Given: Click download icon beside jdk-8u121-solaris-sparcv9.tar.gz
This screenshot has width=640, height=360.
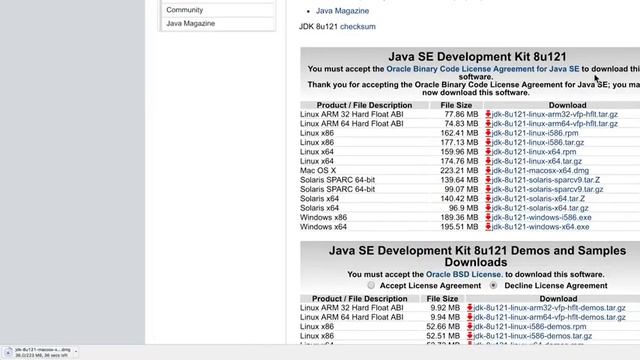Looking at the screenshot, I should [x=488, y=189].
